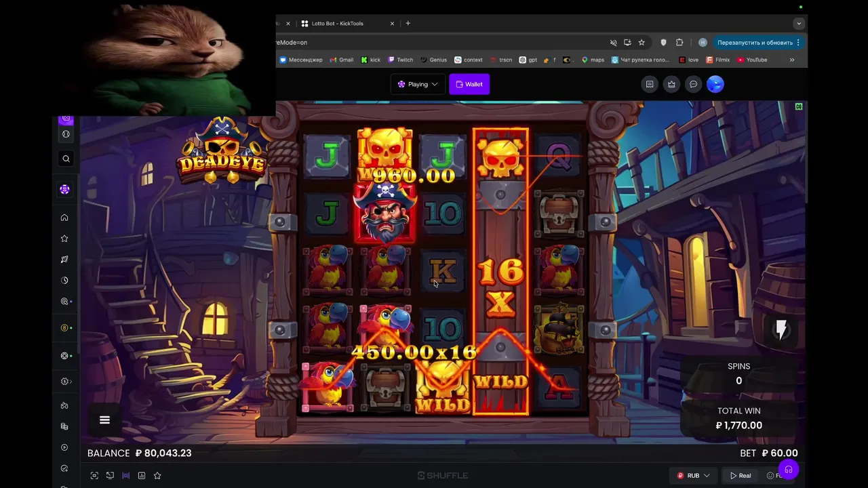The height and width of the screenshot is (488, 868).
Task: Open the kick bookmark
Action: [x=371, y=60]
